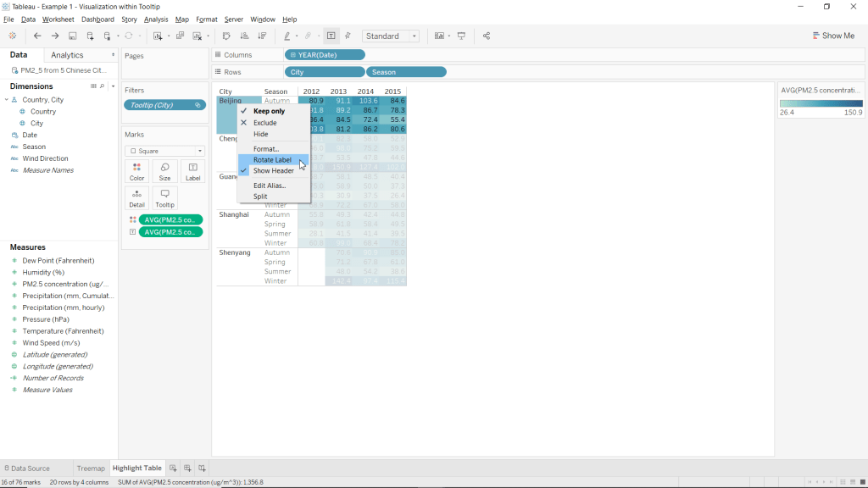This screenshot has width=868, height=488.
Task: Open the Data Source page
Action: click(29, 468)
